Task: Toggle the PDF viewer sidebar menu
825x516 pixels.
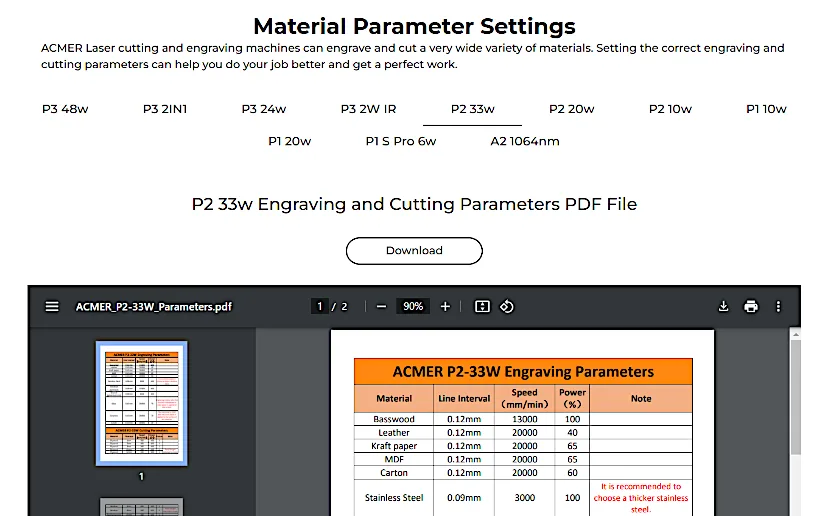Action: 52,306
